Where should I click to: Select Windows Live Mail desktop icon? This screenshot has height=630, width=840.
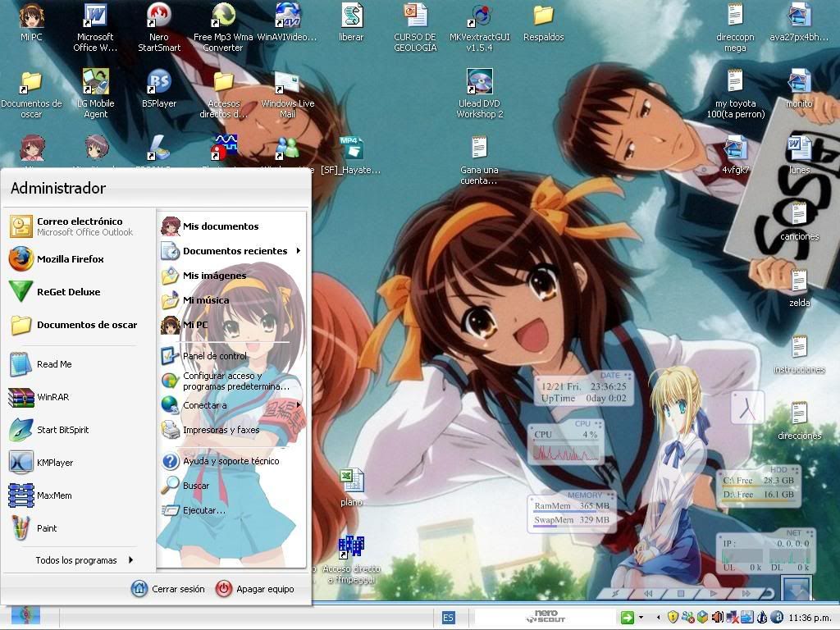[287, 94]
